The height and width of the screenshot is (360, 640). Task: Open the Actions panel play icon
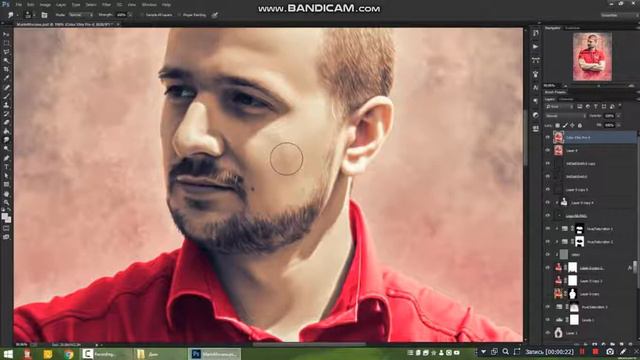coord(536,47)
